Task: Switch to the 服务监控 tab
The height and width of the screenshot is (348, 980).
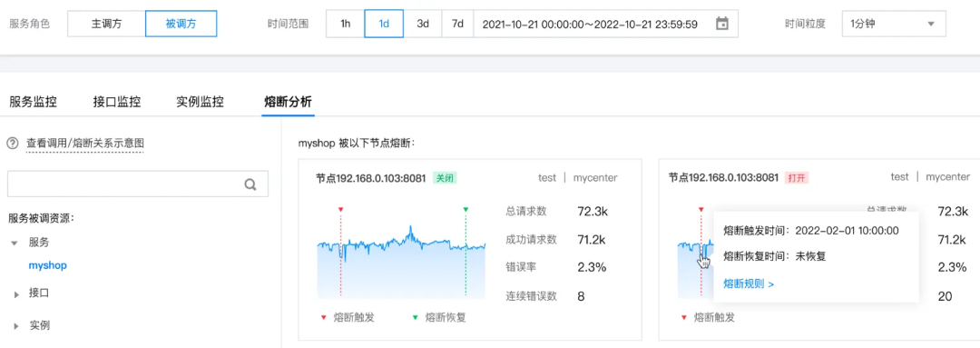Action: point(33,102)
